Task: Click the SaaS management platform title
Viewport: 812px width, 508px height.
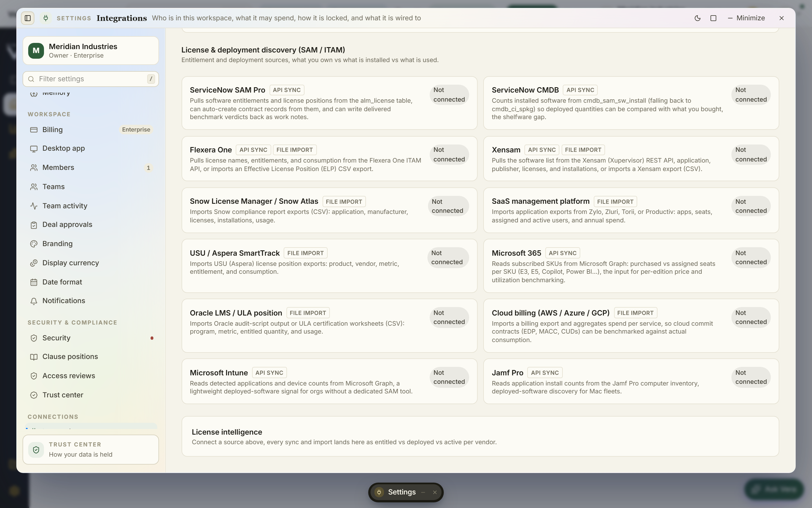Action: tap(540, 201)
